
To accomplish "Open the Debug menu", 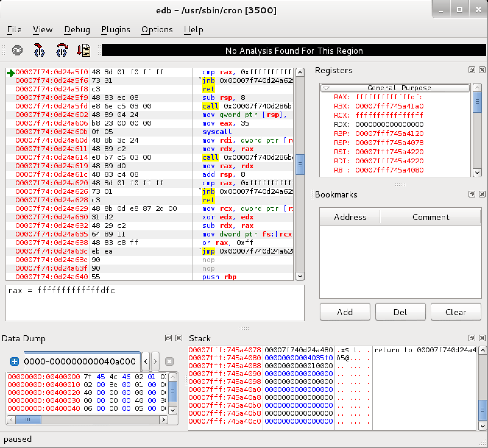I will (x=77, y=30).
